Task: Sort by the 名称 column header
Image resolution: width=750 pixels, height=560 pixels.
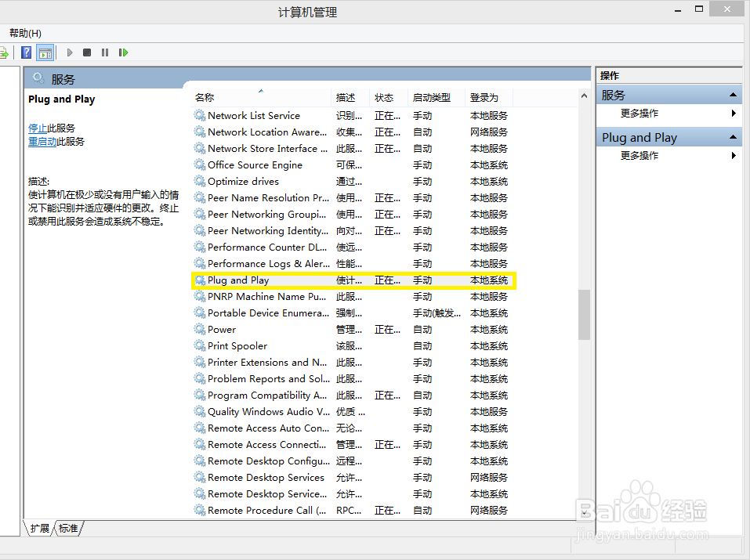Action: point(261,98)
